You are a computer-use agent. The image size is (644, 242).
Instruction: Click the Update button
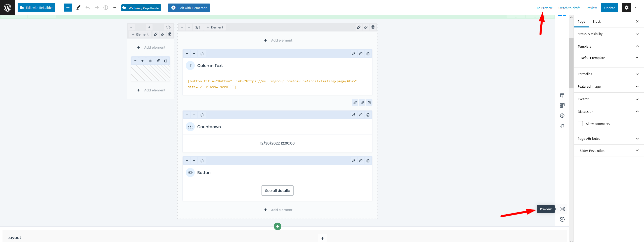[x=610, y=8]
